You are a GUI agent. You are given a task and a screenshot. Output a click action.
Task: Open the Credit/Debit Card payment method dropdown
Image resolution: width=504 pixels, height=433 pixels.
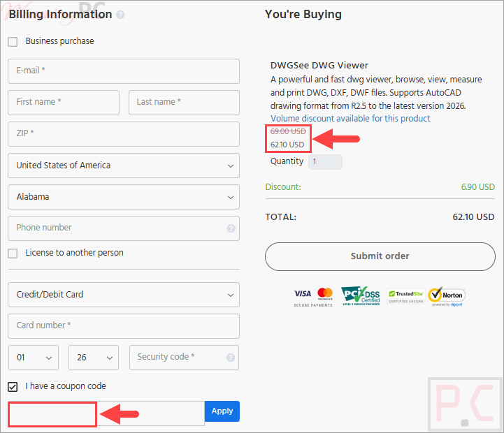tap(124, 295)
